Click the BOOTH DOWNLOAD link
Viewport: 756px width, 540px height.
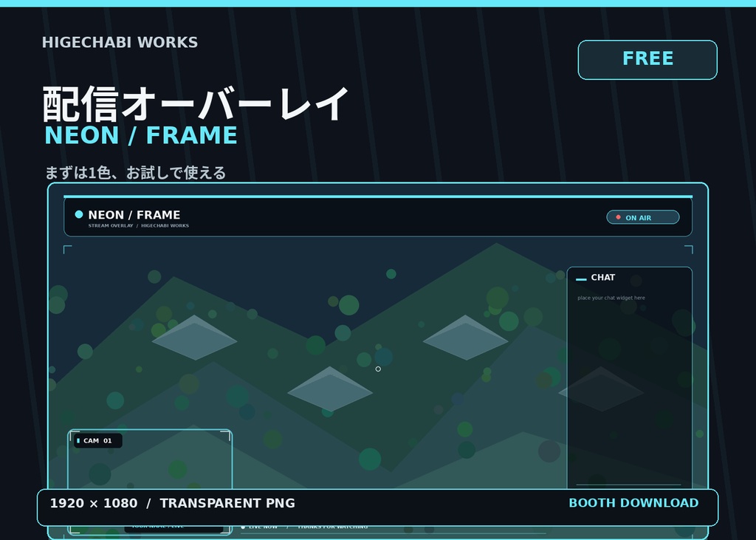[633, 503]
